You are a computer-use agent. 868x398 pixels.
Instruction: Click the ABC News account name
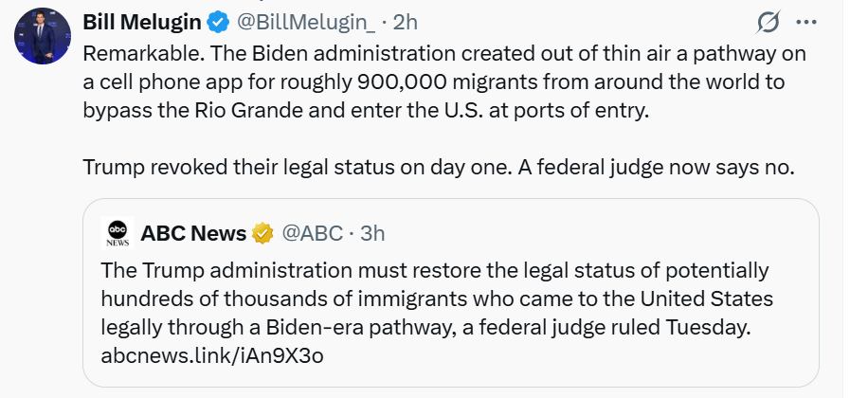coord(192,232)
